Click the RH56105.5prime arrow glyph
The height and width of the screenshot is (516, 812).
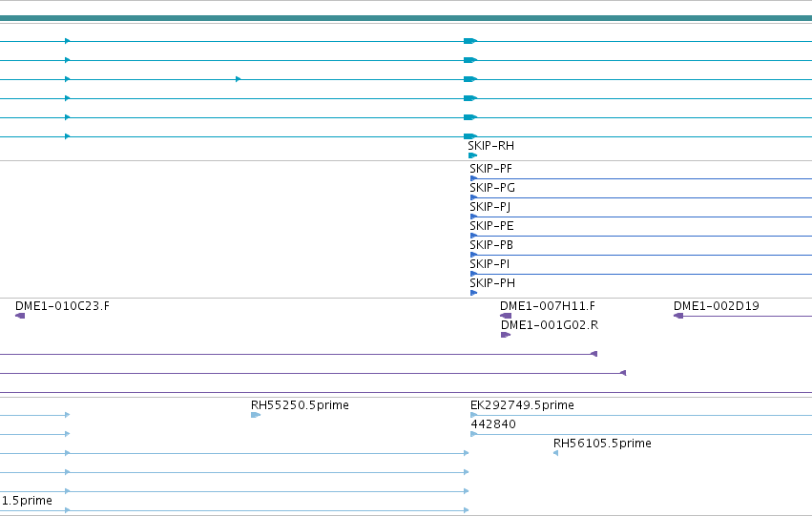point(555,453)
